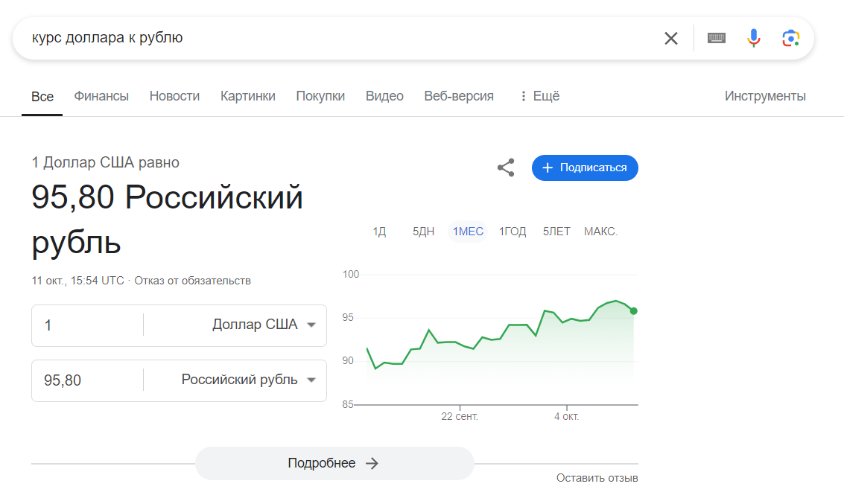Open the on-screen keyboard icon

[717, 38]
